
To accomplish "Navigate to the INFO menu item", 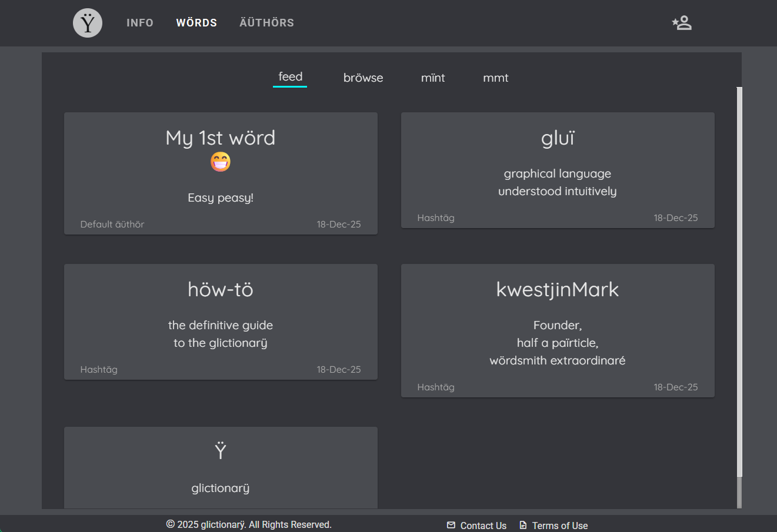I will (140, 22).
